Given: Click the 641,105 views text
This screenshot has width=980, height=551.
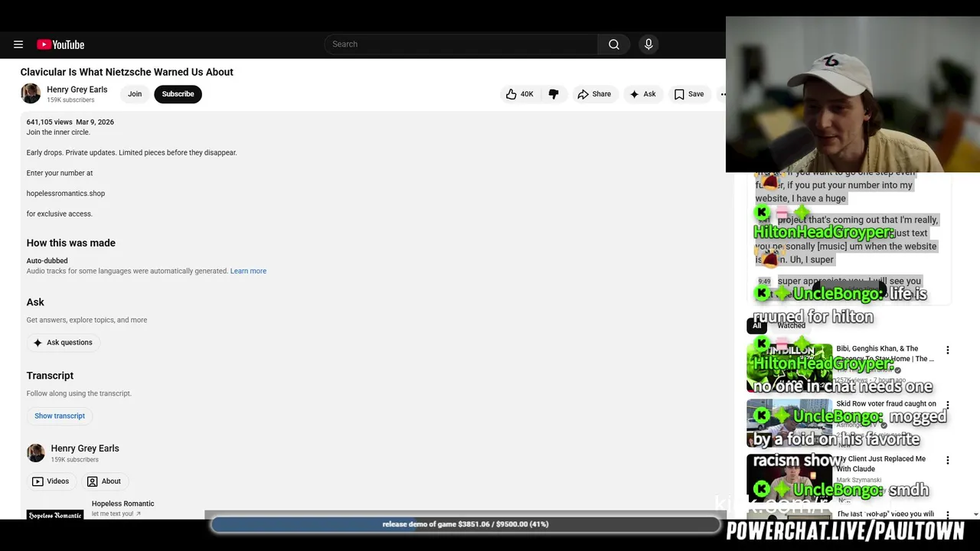Looking at the screenshot, I should click(x=49, y=122).
